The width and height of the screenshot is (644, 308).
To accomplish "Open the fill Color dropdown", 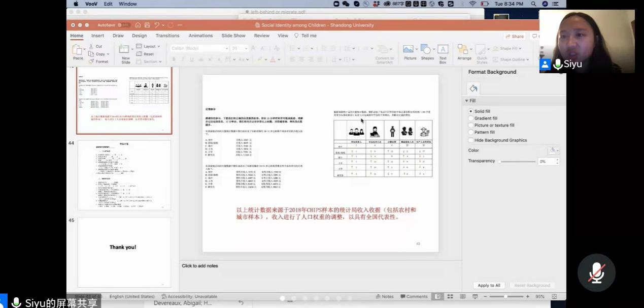I will click(554, 150).
